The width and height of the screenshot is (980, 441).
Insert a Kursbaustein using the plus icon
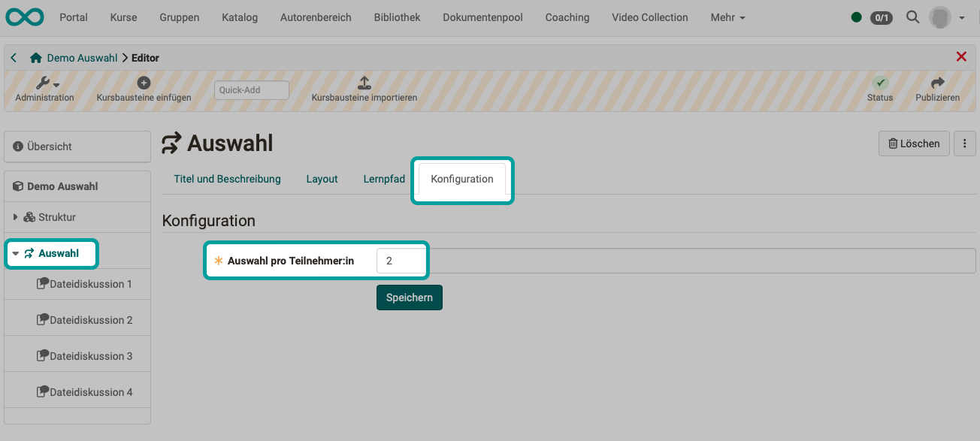(144, 83)
